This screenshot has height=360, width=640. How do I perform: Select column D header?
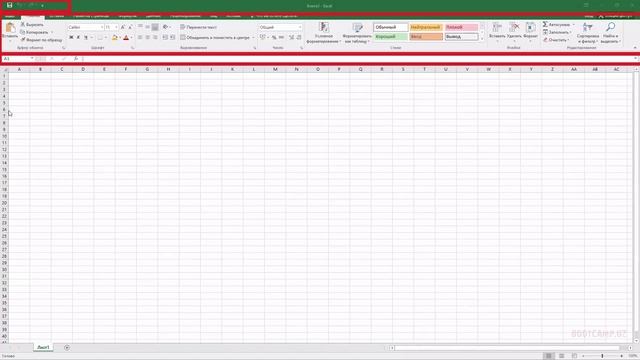(x=83, y=69)
